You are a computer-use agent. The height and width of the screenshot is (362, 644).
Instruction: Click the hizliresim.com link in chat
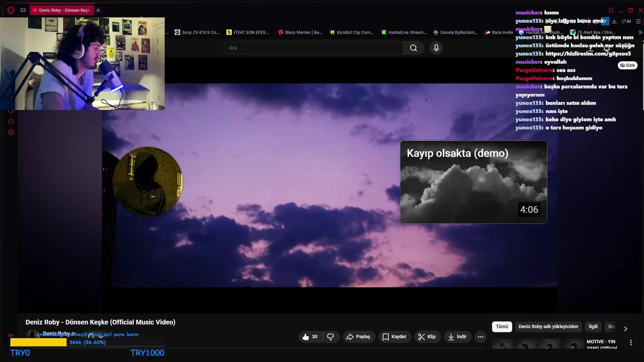(x=588, y=54)
